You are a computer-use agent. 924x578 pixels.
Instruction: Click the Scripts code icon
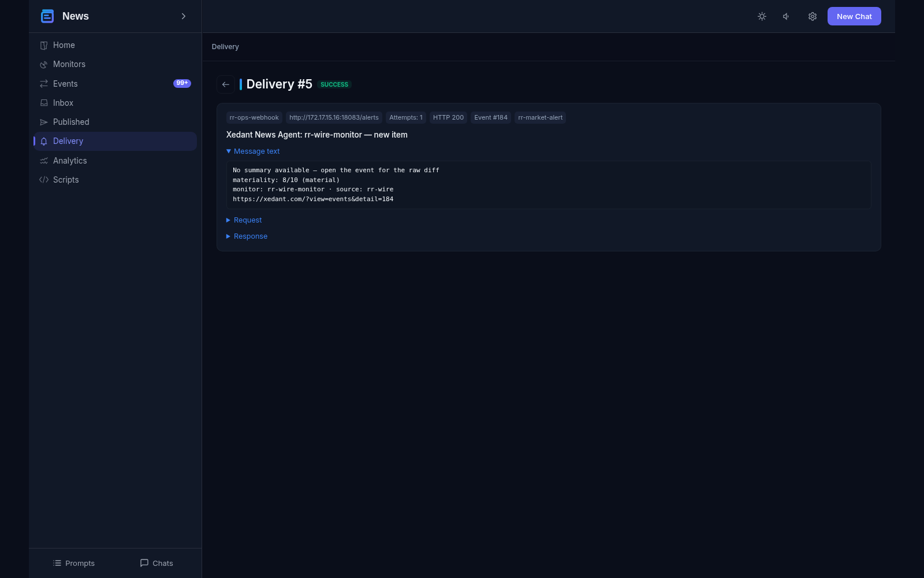click(44, 180)
